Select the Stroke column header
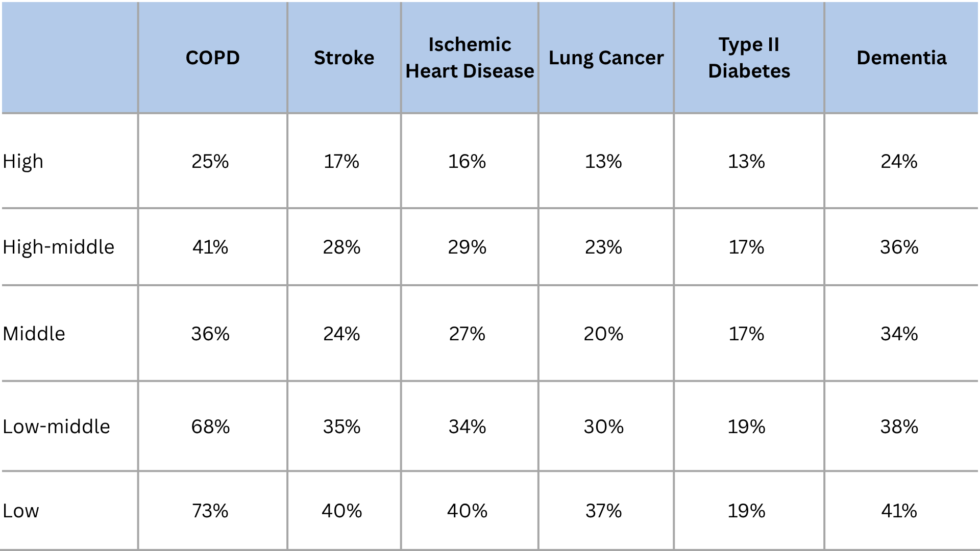The image size is (980, 551). 344,58
